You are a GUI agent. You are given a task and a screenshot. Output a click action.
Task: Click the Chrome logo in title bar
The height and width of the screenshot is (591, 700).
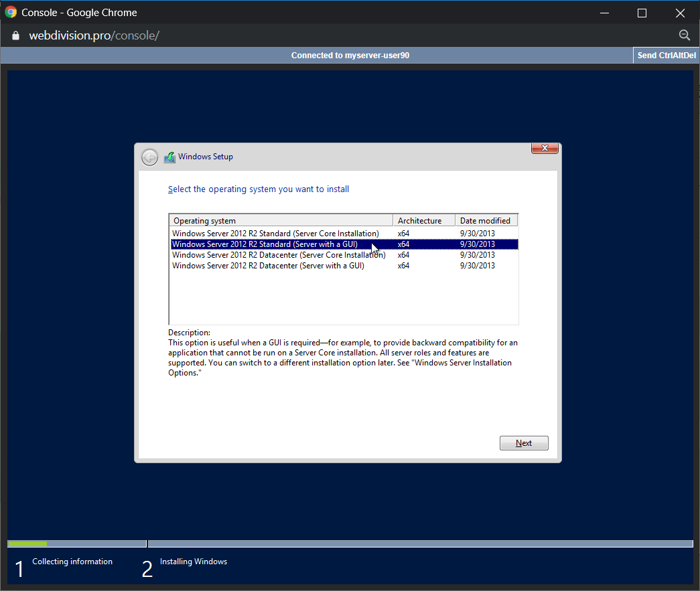click(11, 13)
